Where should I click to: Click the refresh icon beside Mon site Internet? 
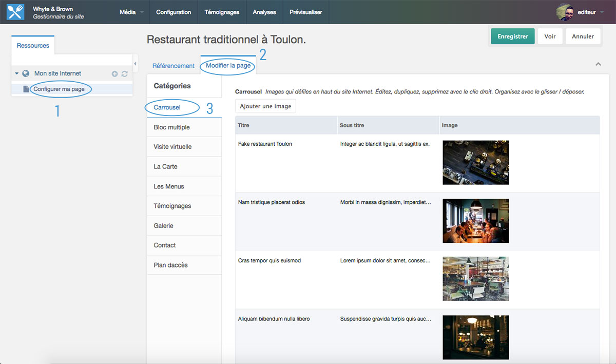point(124,74)
